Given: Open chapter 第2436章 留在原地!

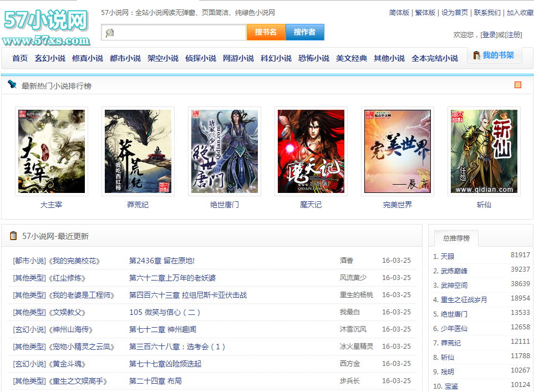Looking at the screenshot, I should point(162,261).
